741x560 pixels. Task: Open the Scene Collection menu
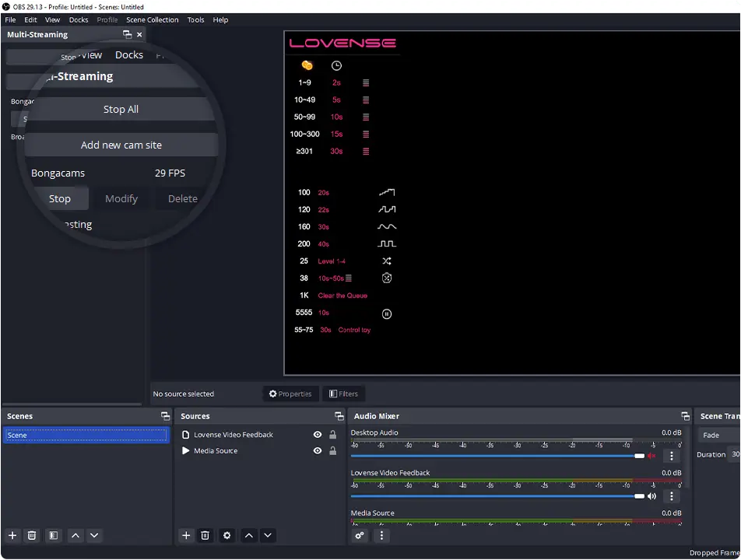[153, 19]
